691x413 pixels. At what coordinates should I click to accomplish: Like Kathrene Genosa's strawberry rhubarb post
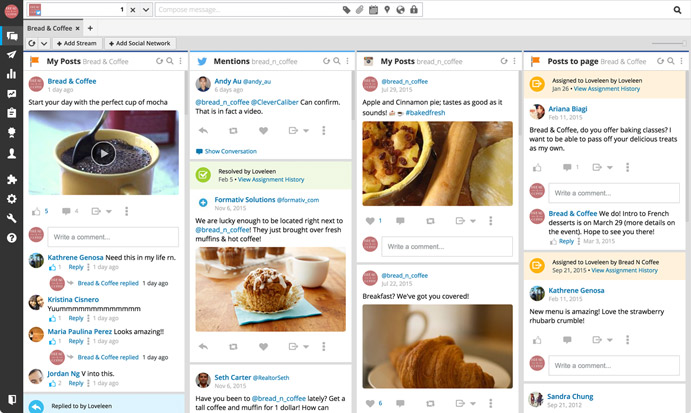click(537, 340)
